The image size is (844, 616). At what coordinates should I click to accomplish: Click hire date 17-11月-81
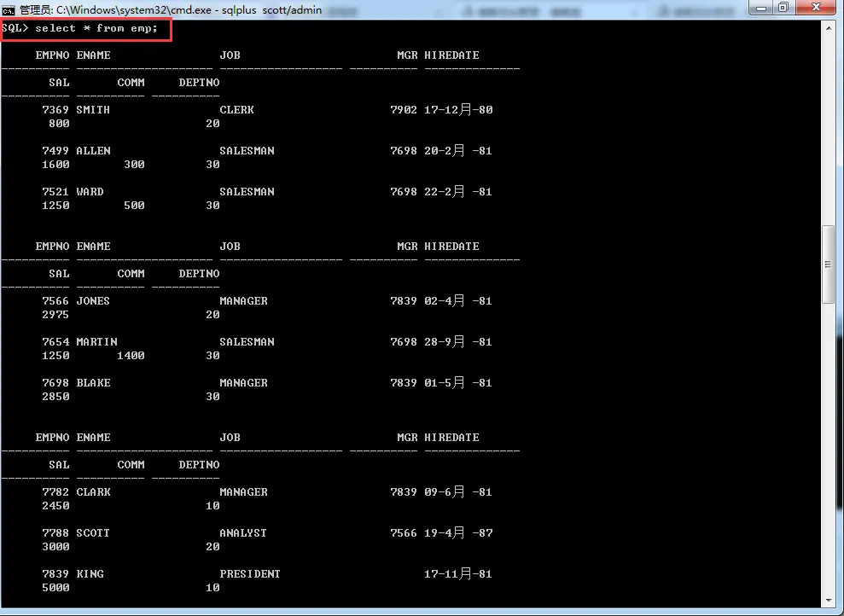pyautogui.click(x=458, y=573)
